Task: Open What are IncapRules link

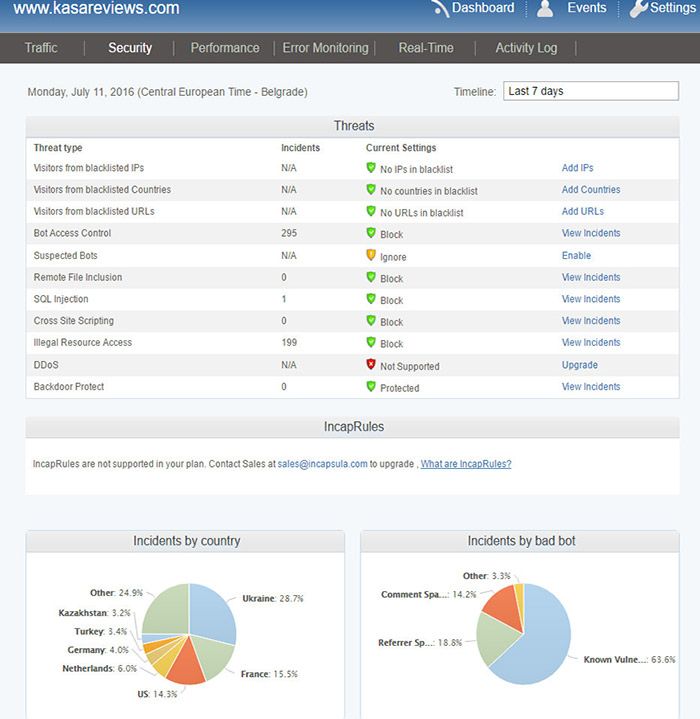Action: coord(466,464)
